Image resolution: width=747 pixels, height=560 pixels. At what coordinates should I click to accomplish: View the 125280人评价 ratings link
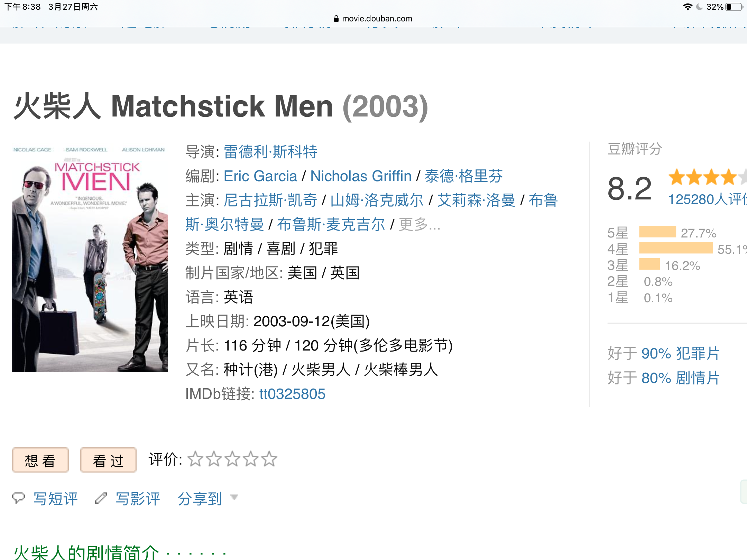[707, 199]
